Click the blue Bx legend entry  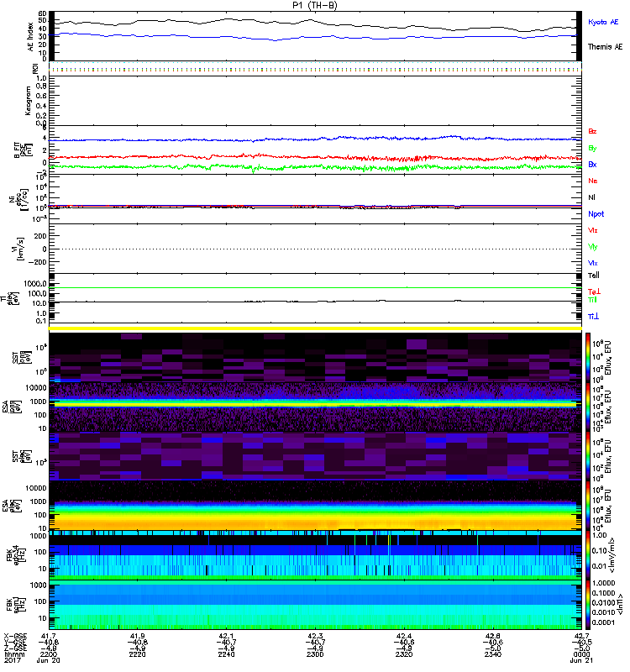pos(592,164)
